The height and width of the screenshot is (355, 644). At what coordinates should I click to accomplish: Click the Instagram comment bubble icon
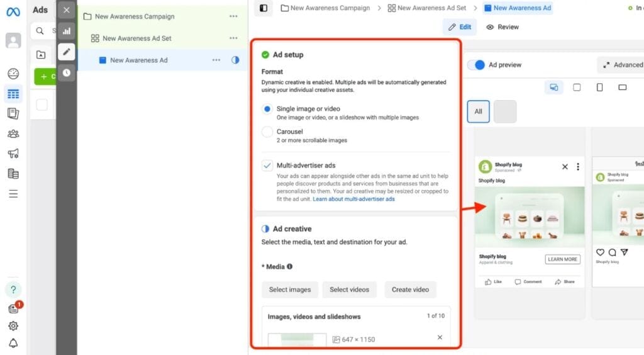pyautogui.click(x=613, y=252)
